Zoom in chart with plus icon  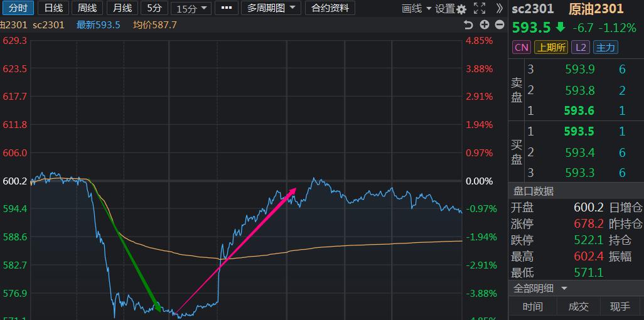[x=485, y=24]
